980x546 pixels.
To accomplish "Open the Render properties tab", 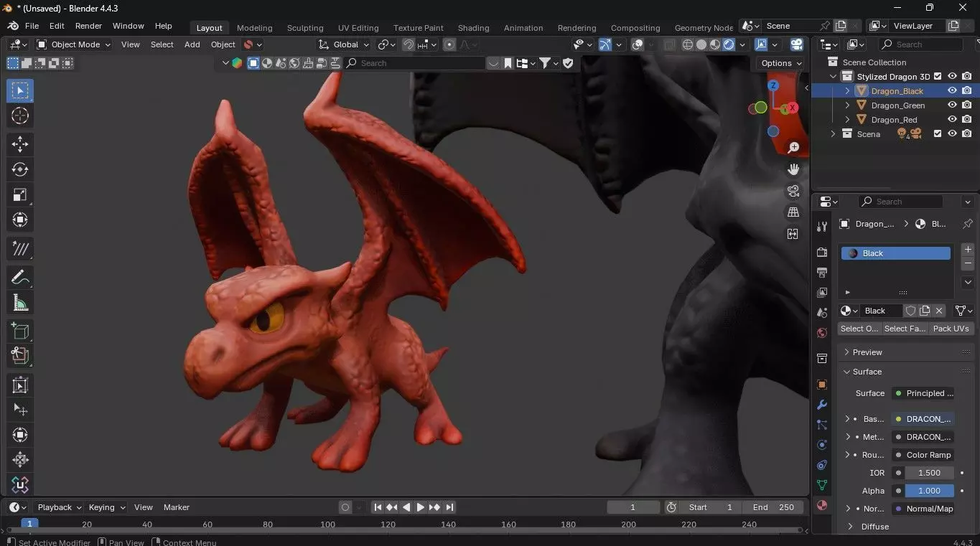I will tap(822, 253).
